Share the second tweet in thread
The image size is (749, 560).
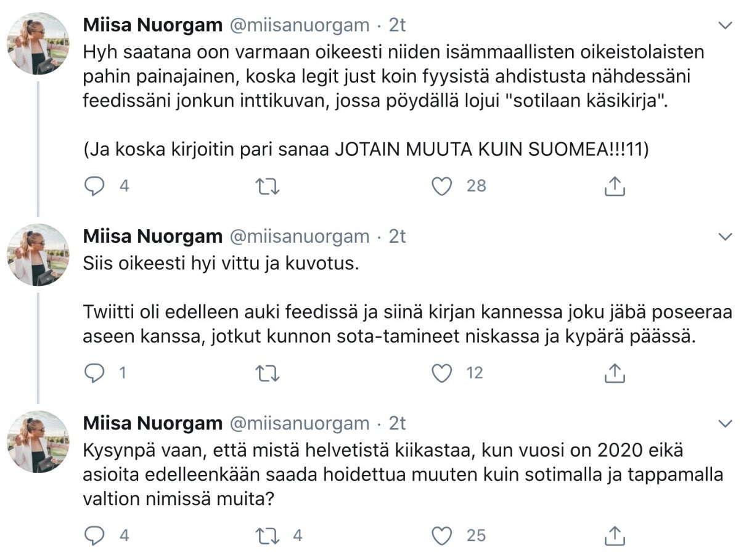pyautogui.click(x=614, y=373)
